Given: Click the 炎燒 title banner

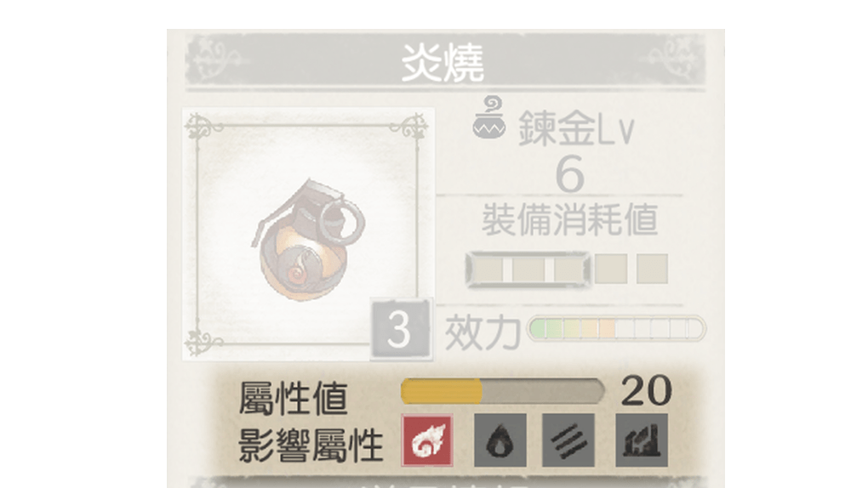Looking at the screenshot, I should [x=444, y=61].
